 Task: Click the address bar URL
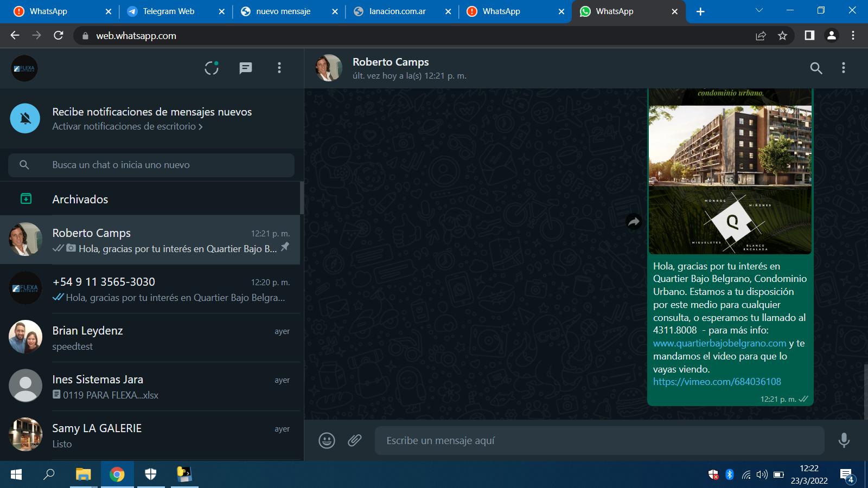coord(136,36)
